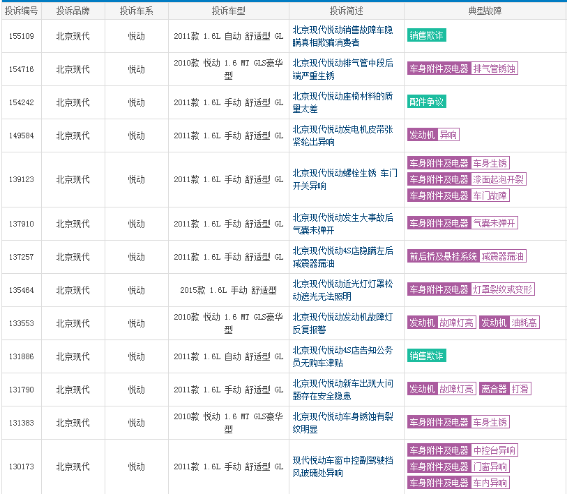Click the 气囊未弹开 fault tag
Viewport: 568px width, 495px height.
(462, 223)
